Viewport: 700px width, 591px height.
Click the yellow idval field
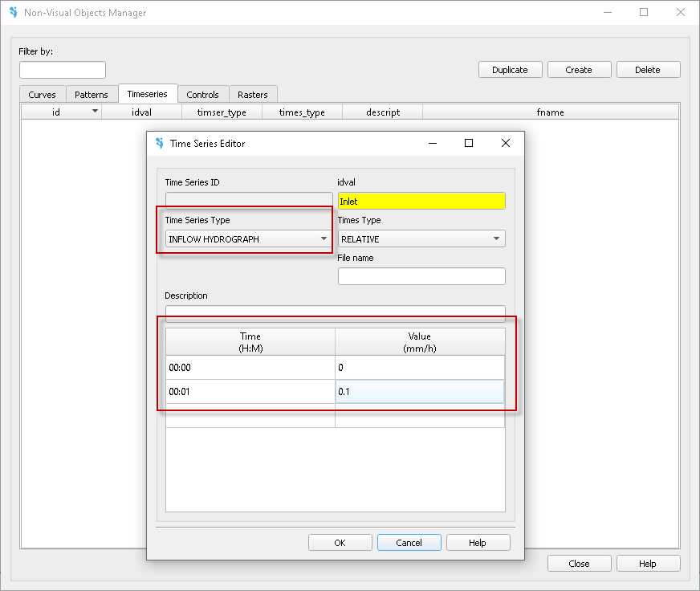click(421, 202)
